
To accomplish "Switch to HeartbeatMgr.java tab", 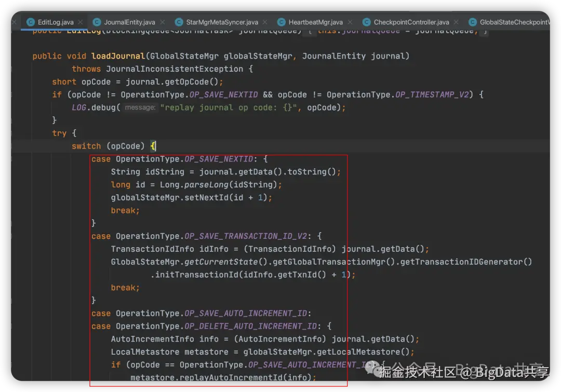I will coord(315,22).
